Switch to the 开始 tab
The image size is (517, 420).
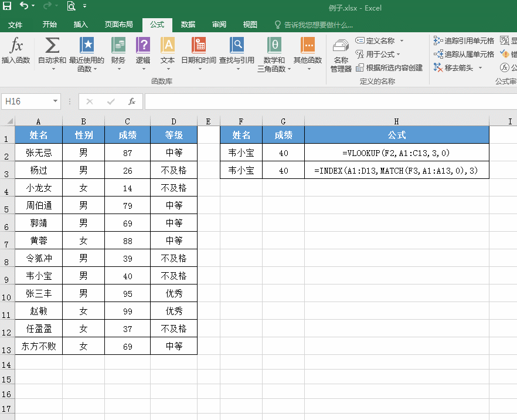click(49, 25)
